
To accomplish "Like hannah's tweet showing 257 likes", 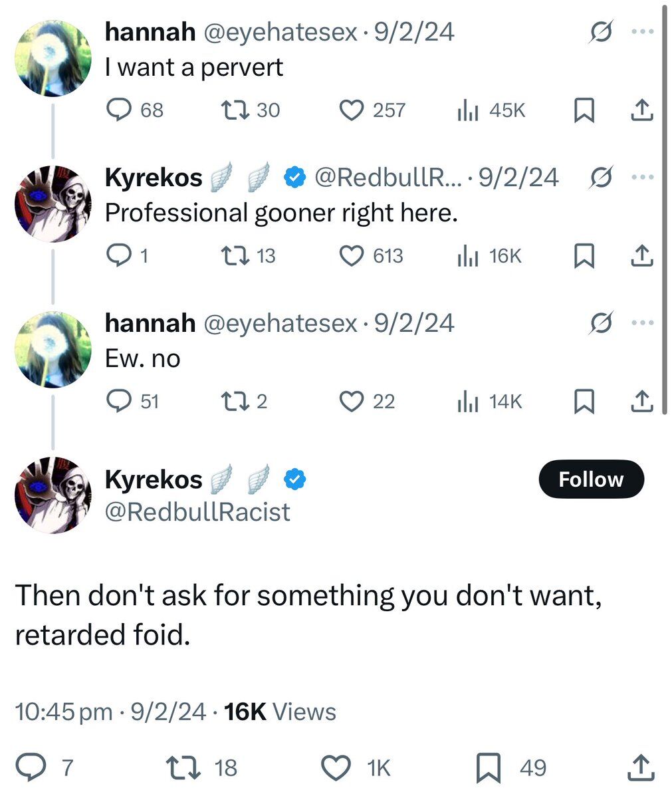I will click(352, 110).
